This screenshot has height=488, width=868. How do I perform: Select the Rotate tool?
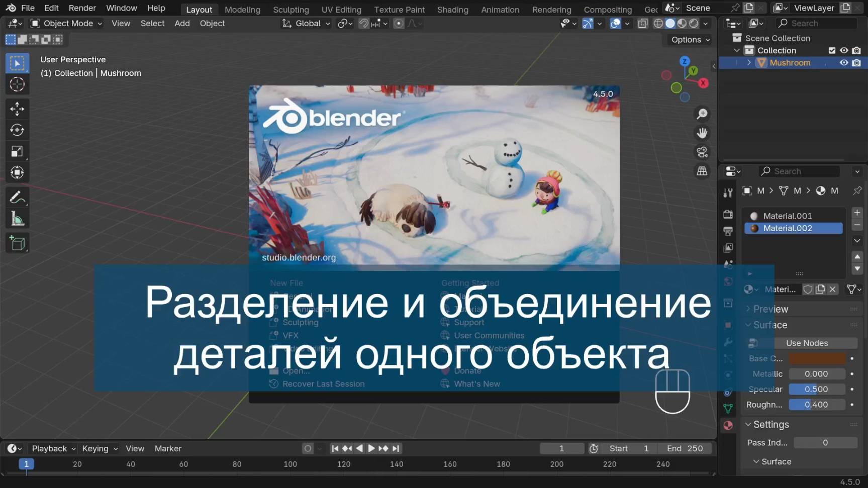(x=17, y=130)
